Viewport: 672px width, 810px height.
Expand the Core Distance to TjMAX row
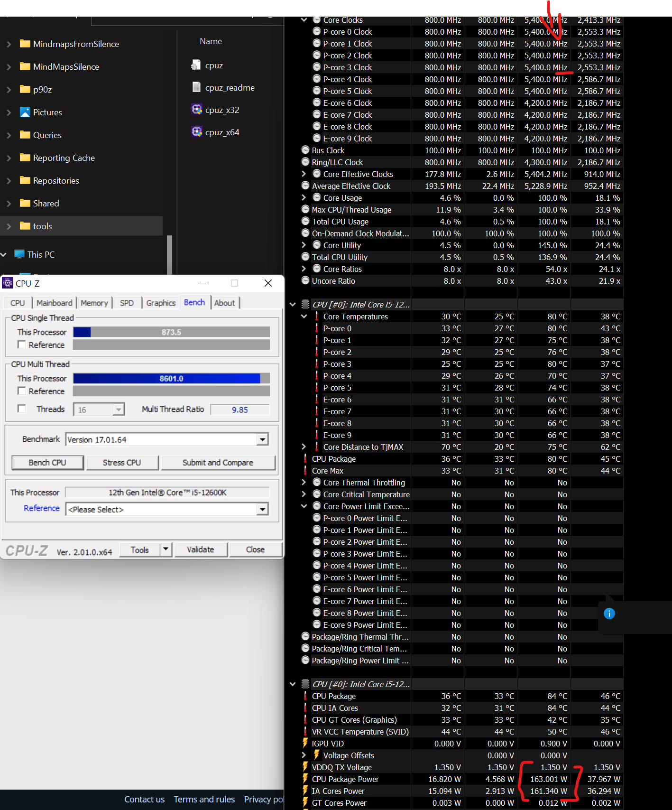pos(304,447)
